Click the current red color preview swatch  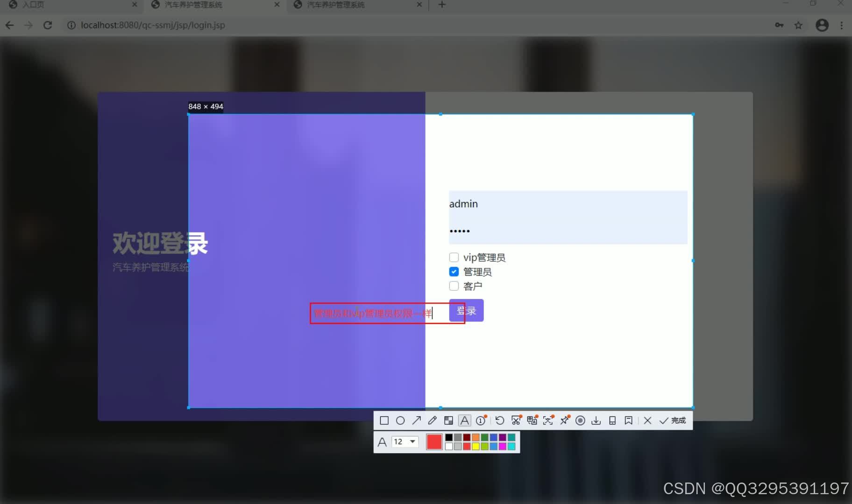tap(434, 442)
